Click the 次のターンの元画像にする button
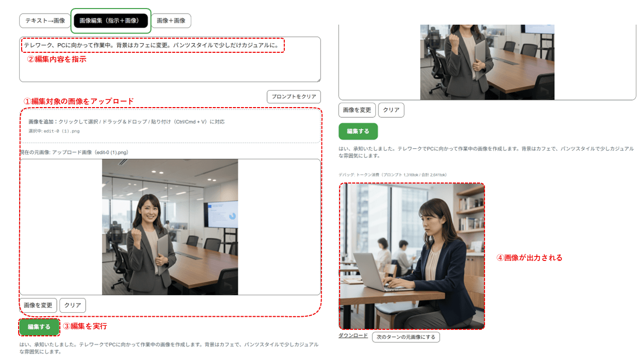Image resolution: width=644 pixels, height=362 pixels. [406, 337]
